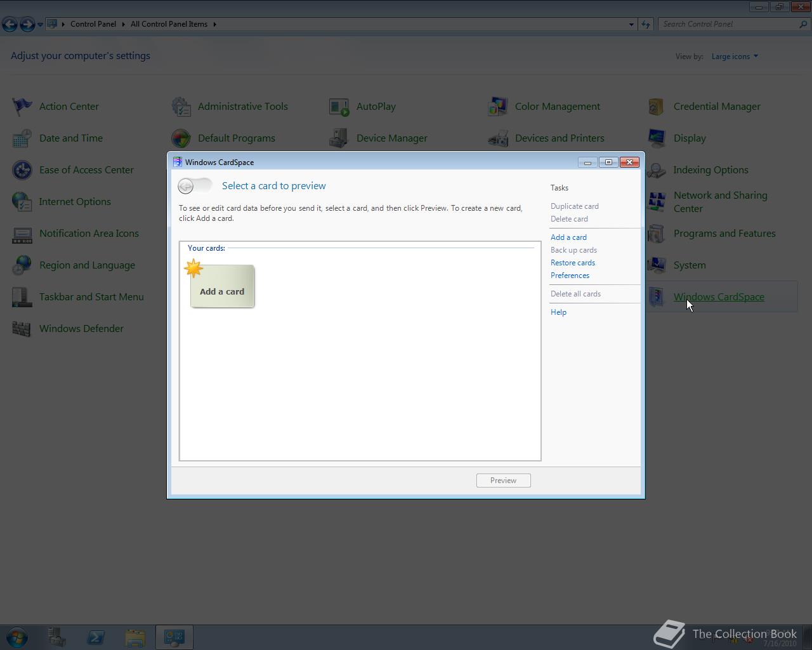Click the Windows CardSpace text label
This screenshot has width=812, height=650.
[x=719, y=297]
